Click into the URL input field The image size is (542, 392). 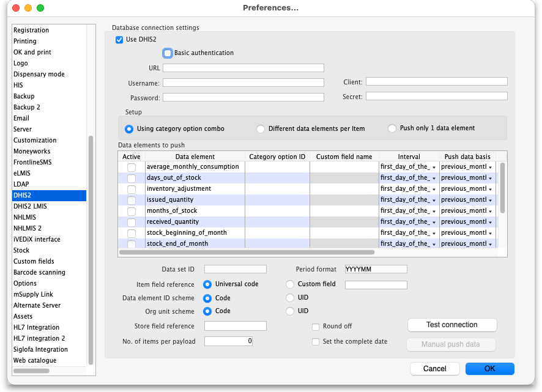point(243,68)
